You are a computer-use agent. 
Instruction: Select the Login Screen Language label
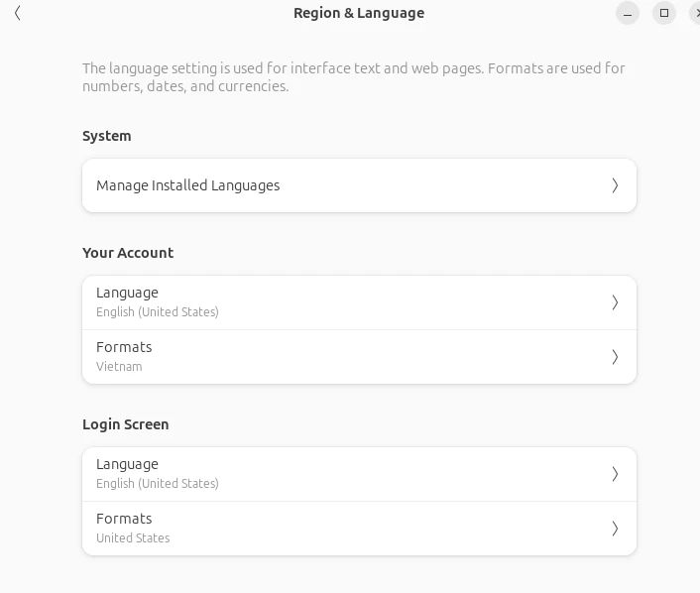click(127, 464)
